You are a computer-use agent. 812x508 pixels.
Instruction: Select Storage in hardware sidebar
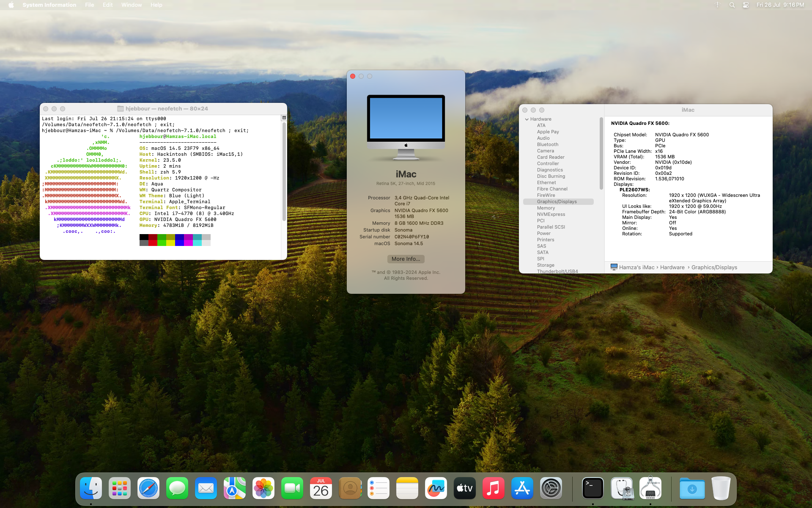pyautogui.click(x=546, y=265)
